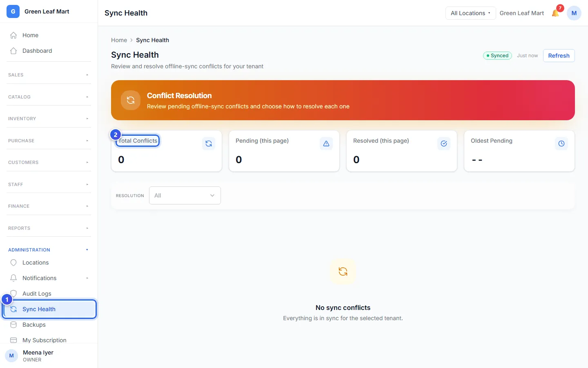Open Home in the sidebar
Image resolution: width=588 pixels, height=368 pixels.
49,35
